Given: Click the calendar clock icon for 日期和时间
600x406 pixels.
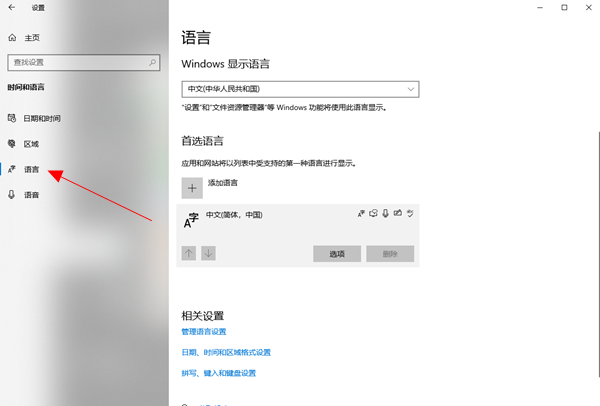Looking at the screenshot, I should (12, 118).
